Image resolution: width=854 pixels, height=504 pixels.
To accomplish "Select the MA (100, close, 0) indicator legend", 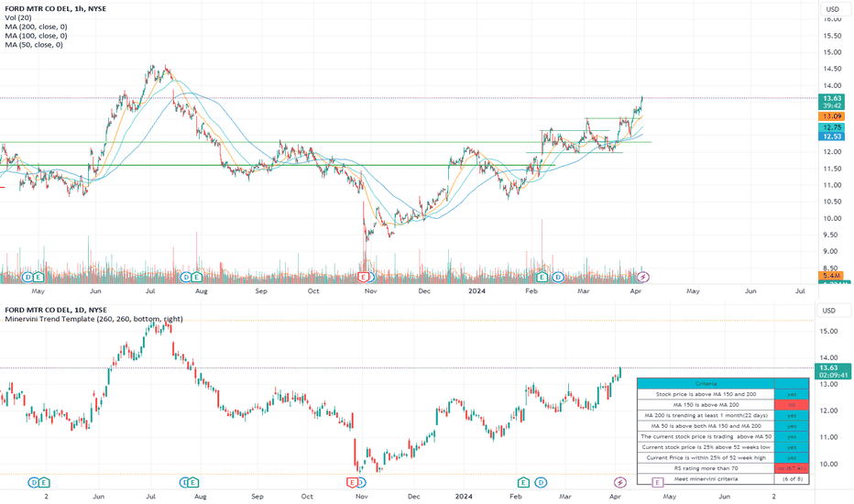I will [x=36, y=36].
